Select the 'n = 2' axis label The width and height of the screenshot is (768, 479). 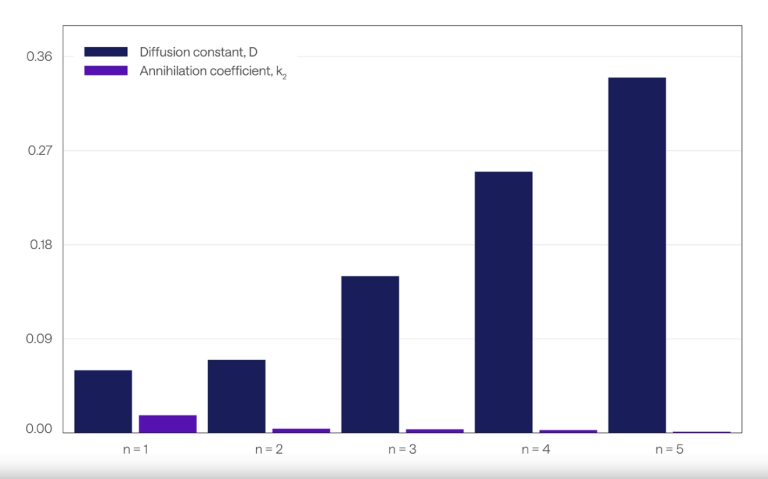(x=269, y=449)
